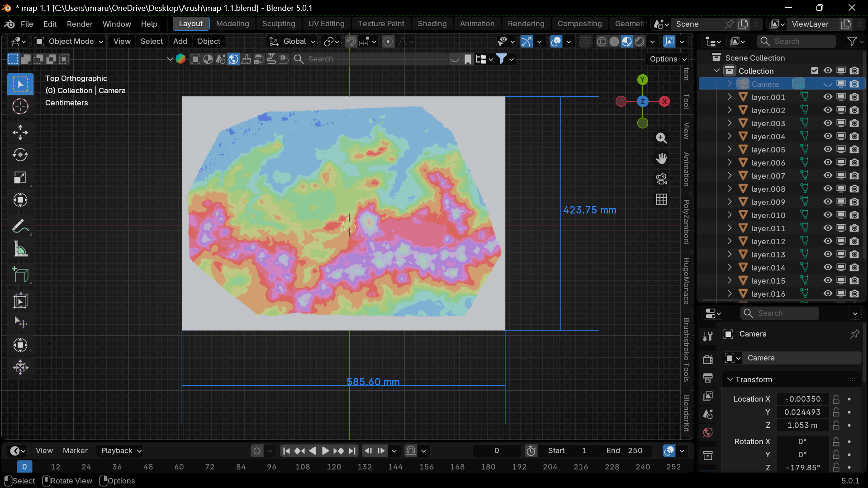Click the zoom magnifier viewport gizmo
Viewport: 868px width, 488px height.
(x=661, y=138)
